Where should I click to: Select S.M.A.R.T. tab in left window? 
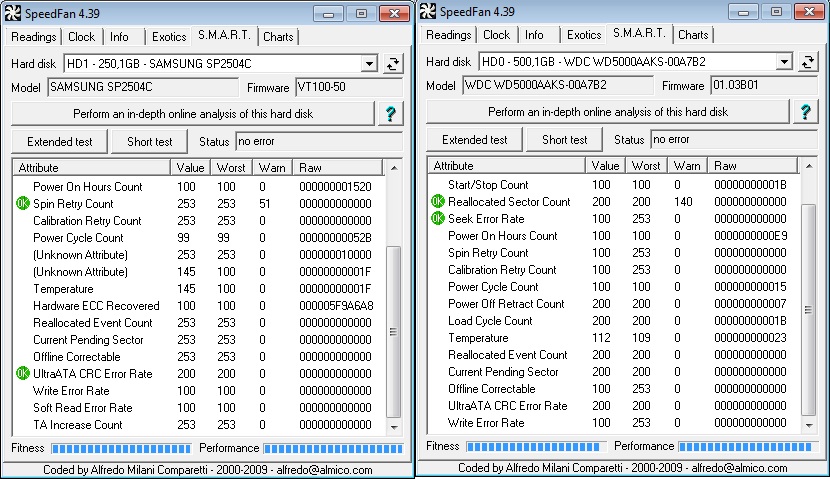pyautogui.click(x=224, y=35)
